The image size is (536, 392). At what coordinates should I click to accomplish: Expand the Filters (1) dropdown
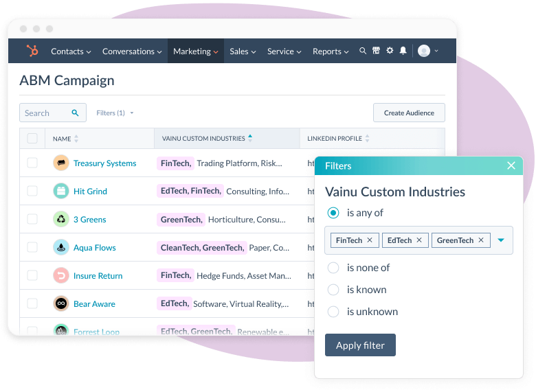click(x=115, y=113)
